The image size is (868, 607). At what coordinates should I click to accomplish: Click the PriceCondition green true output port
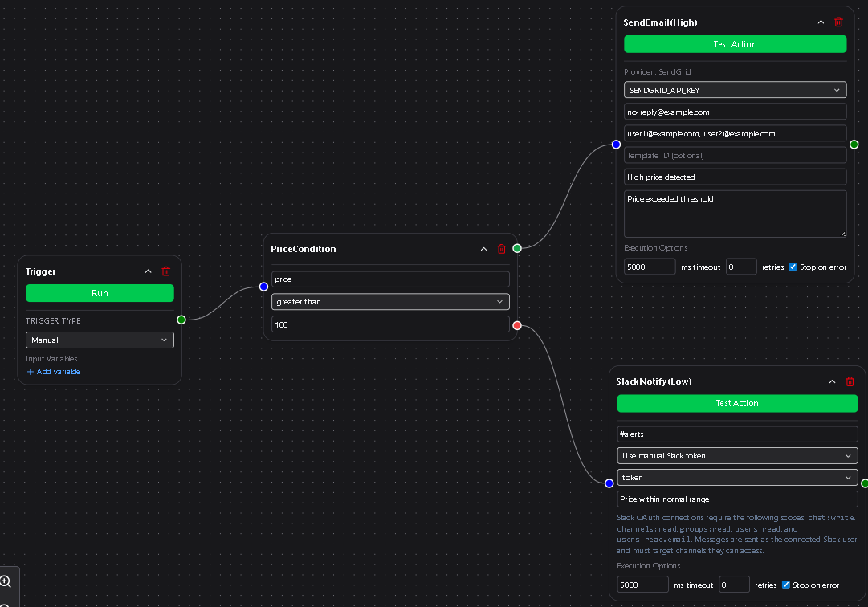517,248
